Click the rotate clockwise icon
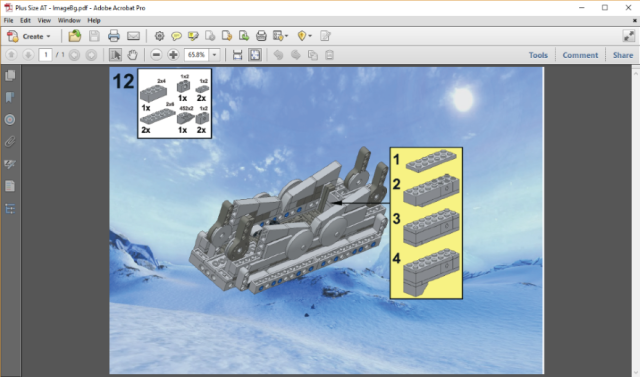Screen dimensions: 640x377 pos(296,55)
